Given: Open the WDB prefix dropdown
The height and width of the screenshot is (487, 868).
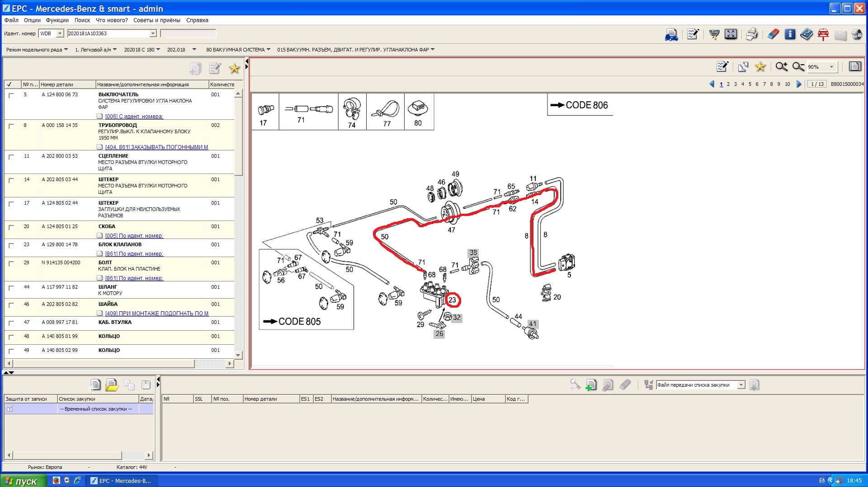Looking at the screenshot, I should point(60,33).
